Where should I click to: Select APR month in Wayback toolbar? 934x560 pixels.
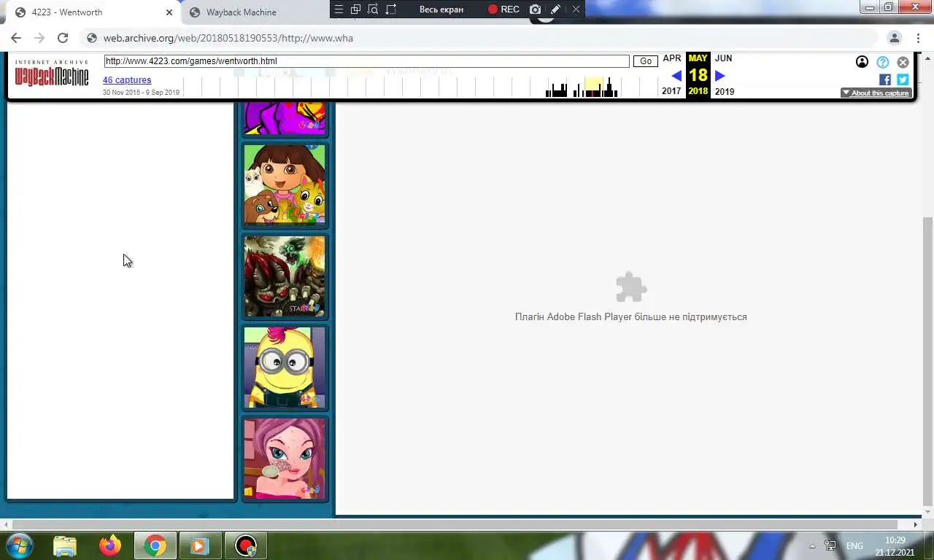(672, 58)
